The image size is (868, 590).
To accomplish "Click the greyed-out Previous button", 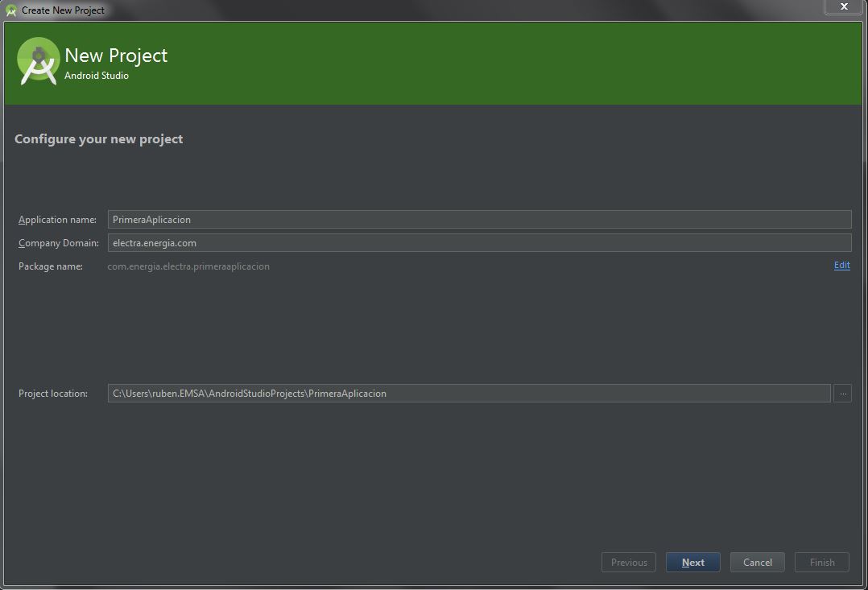I will (x=629, y=563).
